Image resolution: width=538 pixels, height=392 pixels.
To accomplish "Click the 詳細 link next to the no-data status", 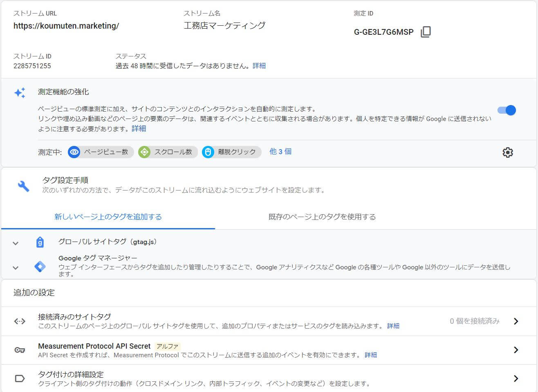I will point(260,65).
